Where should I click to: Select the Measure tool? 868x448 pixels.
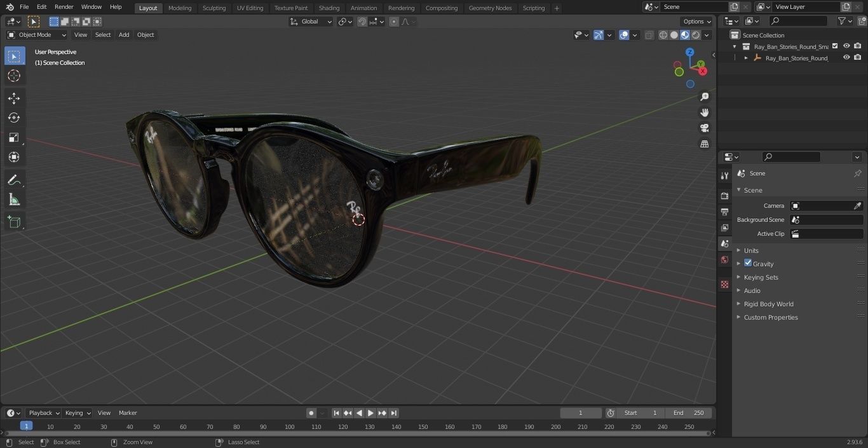click(x=14, y=200)
